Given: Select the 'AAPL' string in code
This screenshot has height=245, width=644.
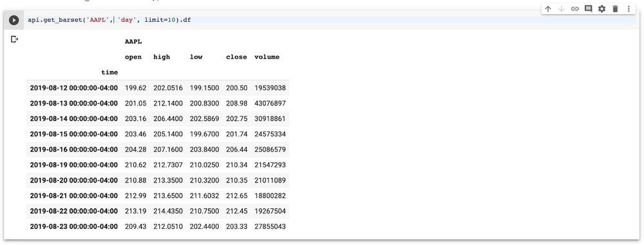Looking at the screenshot, I should [x=99, y=20].
